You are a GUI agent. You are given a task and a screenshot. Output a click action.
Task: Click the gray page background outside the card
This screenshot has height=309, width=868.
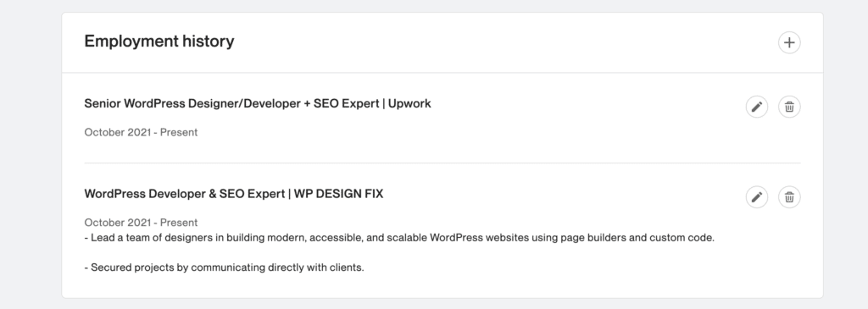coord(31,155)
